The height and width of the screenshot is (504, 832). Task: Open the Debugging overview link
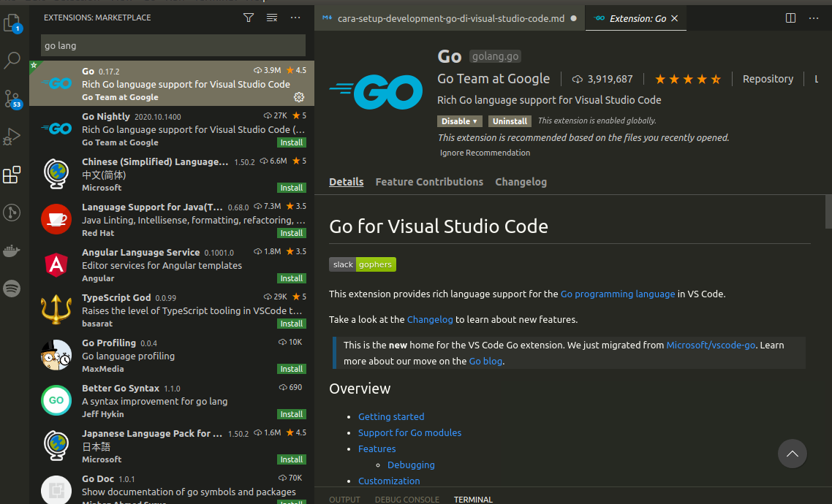click(411, 465)
